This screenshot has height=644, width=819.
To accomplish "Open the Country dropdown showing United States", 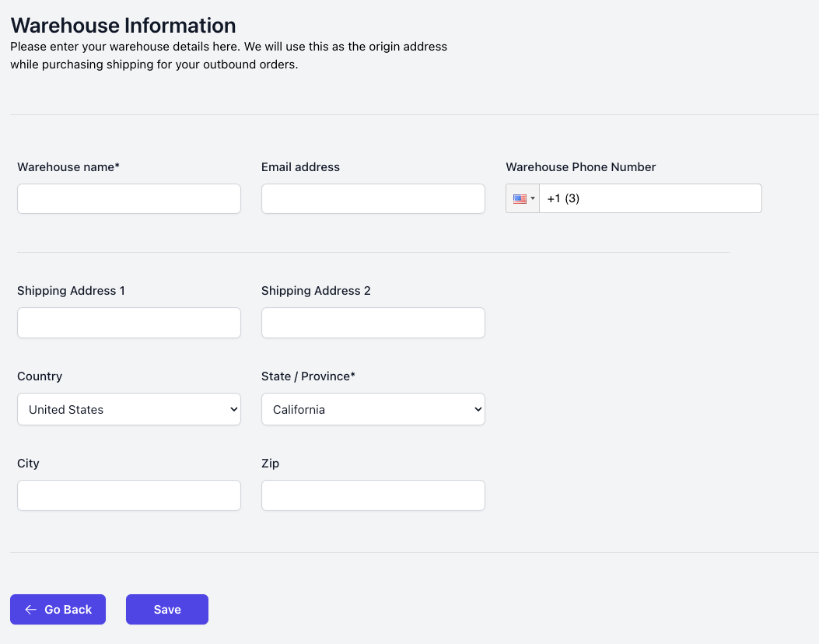I will tap(129, 409).
